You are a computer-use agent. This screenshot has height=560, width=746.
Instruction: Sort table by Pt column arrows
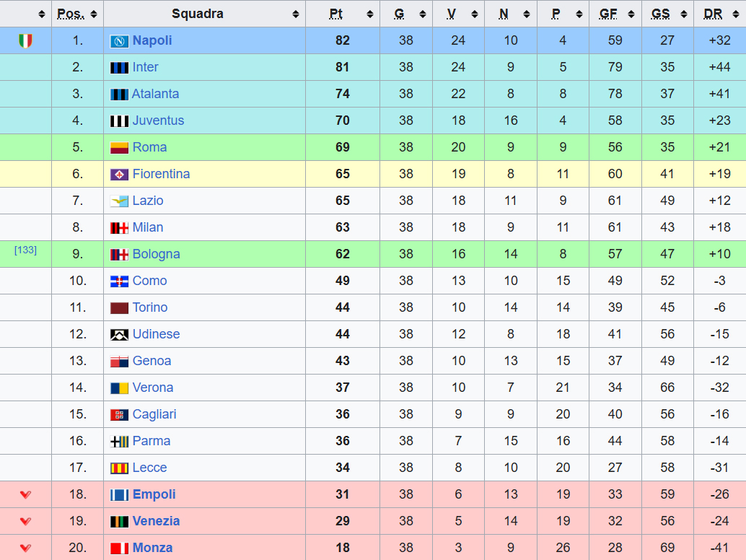click(x=369, y=14)
